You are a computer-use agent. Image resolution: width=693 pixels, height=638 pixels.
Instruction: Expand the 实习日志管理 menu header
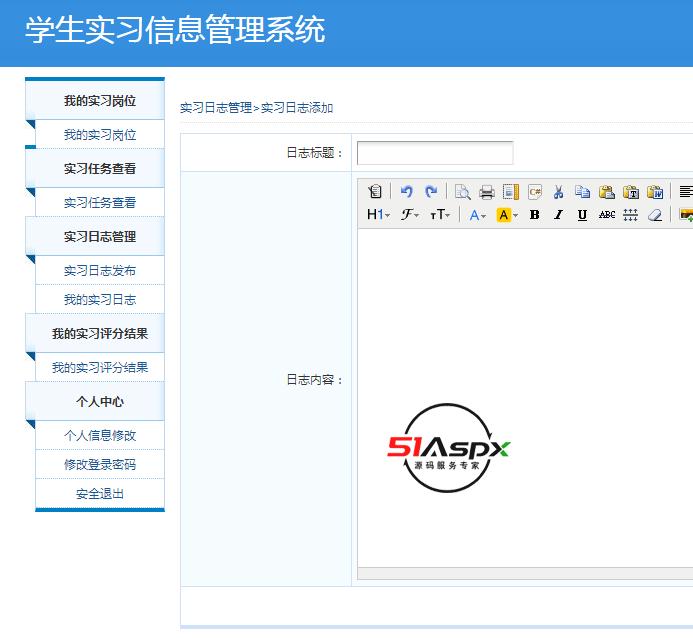95,236
